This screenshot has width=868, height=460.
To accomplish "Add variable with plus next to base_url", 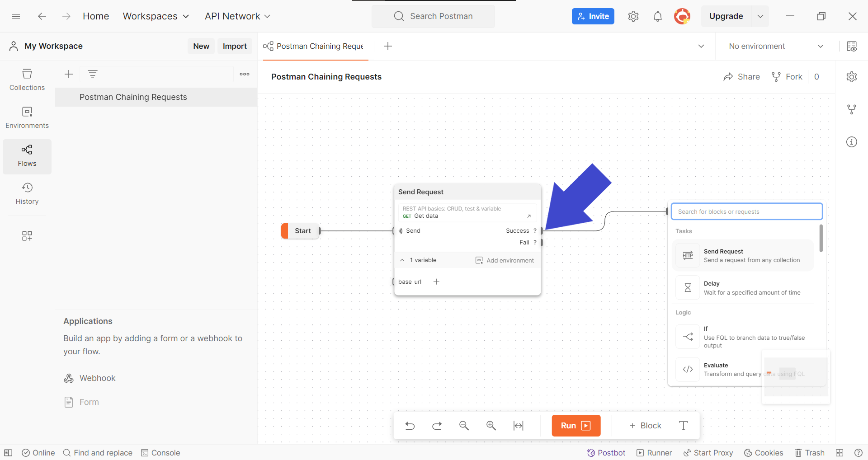I will pyautogui.click(x=436, y=282).
